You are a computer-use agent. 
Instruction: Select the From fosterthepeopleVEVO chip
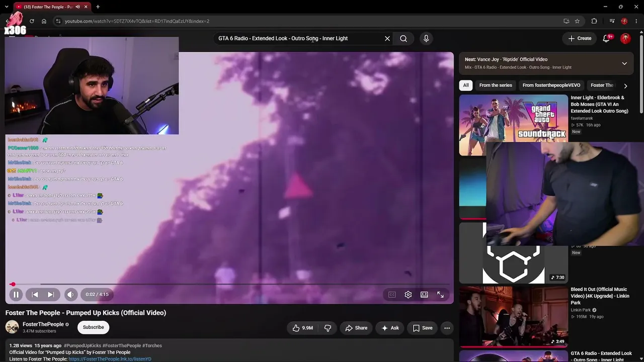coord(551,85)
